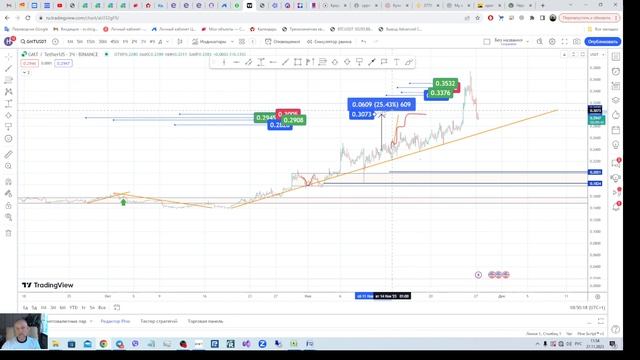Switch to the Pine Editor tab
This screenshot has height=360, width=640.
[115, 321]
